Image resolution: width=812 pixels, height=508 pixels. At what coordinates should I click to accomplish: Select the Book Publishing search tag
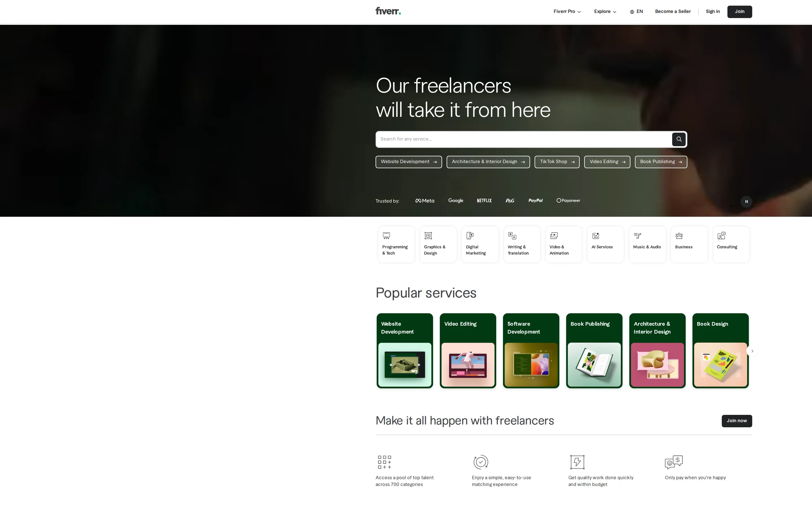click(x=661, y=162)
